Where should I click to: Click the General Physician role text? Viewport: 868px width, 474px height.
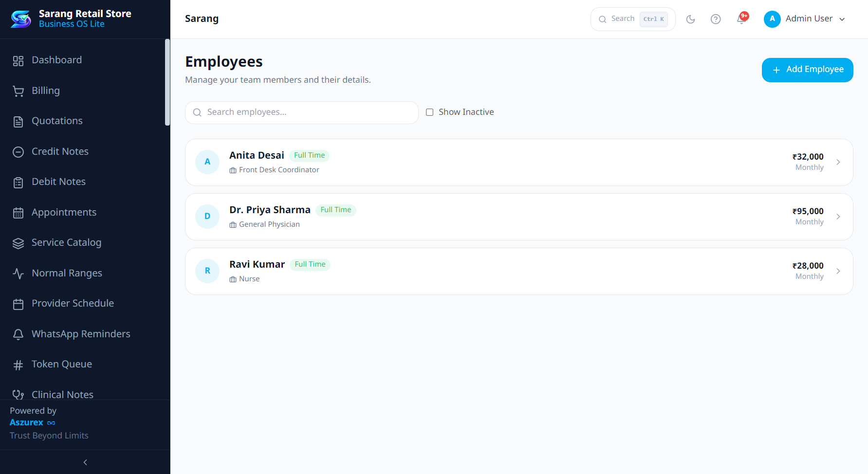pos(269,224)
